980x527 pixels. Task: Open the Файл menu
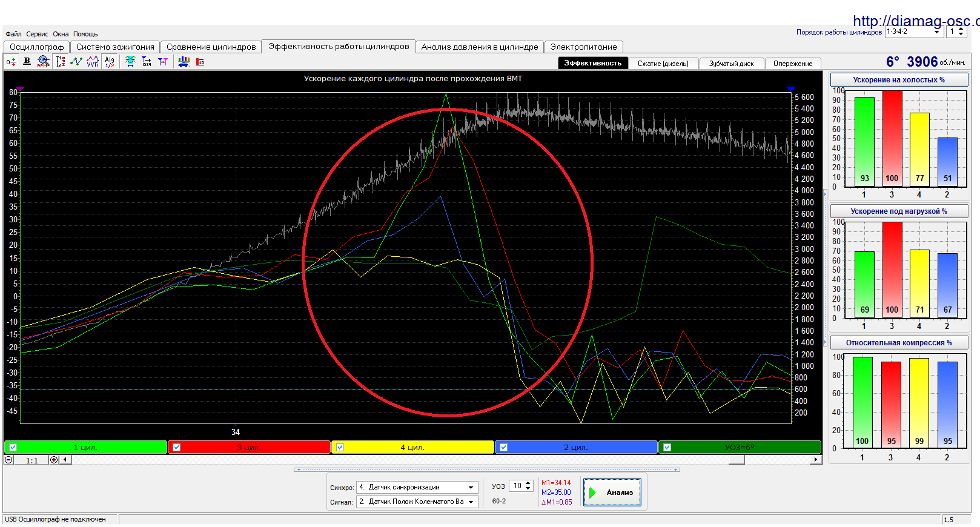(13, 34)
